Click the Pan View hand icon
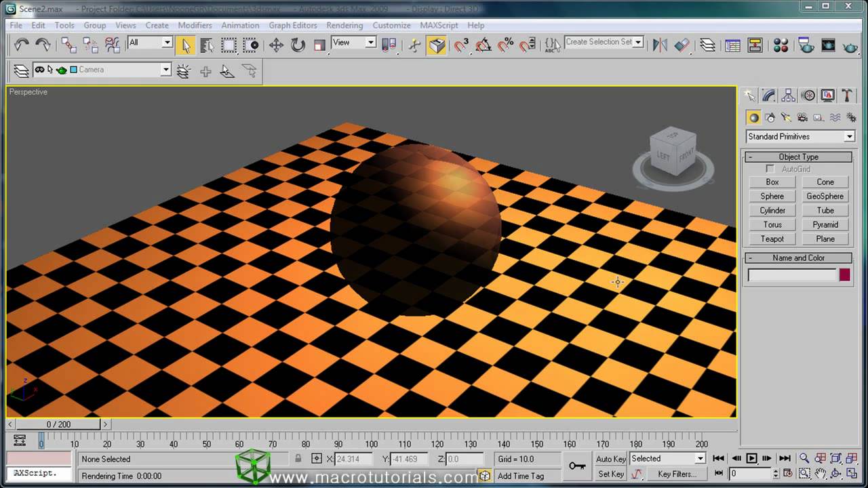868x488 pixels. (x=821, y=474)
